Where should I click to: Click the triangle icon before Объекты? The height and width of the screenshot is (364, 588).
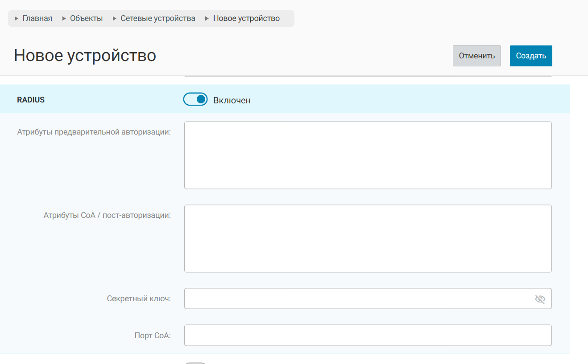tap(64, 19)
